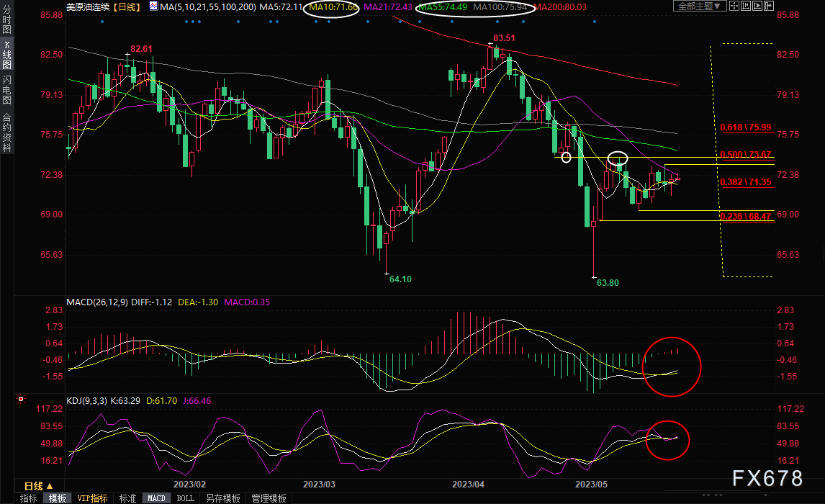
Task: Click the jump-to-start chart icon
Action: point(746,6)
